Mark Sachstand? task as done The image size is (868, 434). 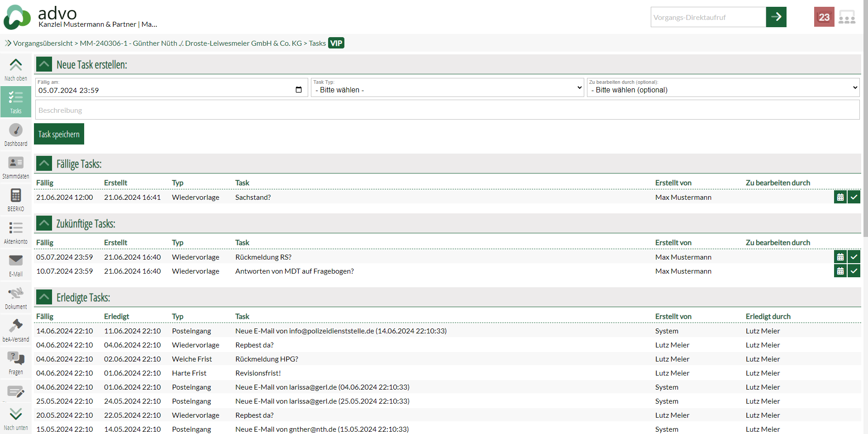(854, 197)
